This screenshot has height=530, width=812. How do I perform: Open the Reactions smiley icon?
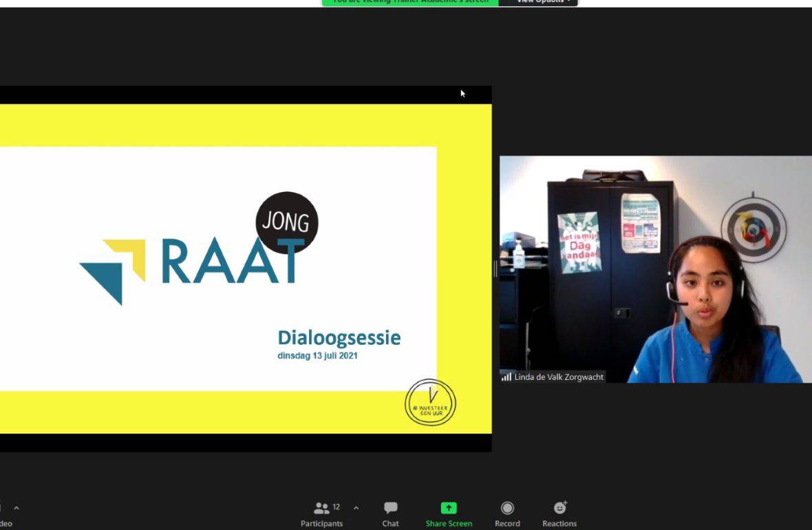[x=559, y=508]
